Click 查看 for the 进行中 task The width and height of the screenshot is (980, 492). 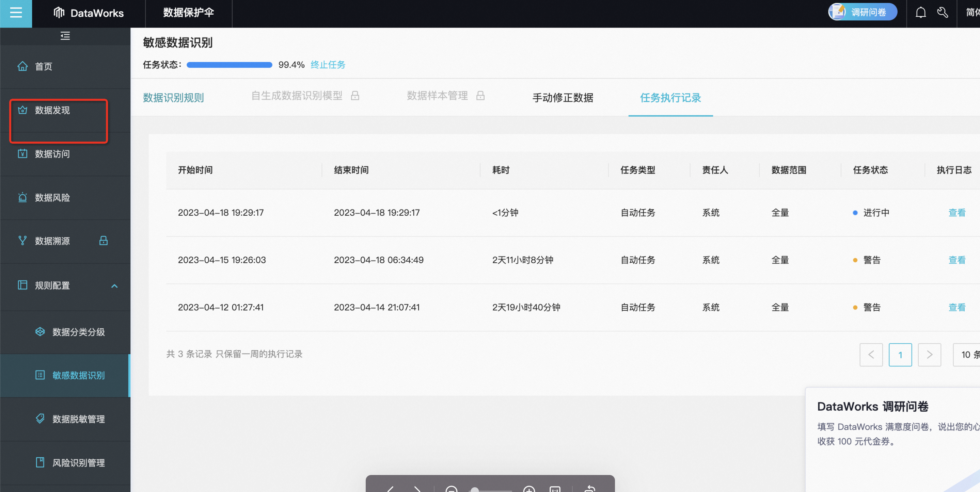[x=957, y=213]
